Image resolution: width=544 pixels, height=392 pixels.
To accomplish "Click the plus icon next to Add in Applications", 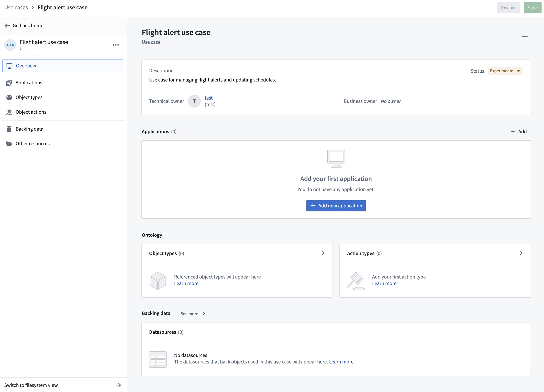I will pyautogui.click(x=513, y=131).
